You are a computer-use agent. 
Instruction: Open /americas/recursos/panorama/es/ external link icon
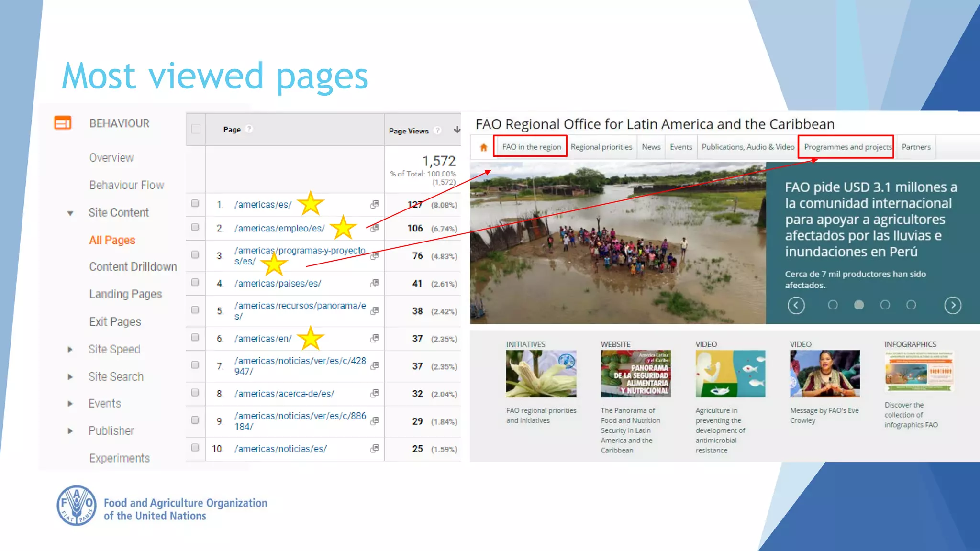tap(375, 311)
